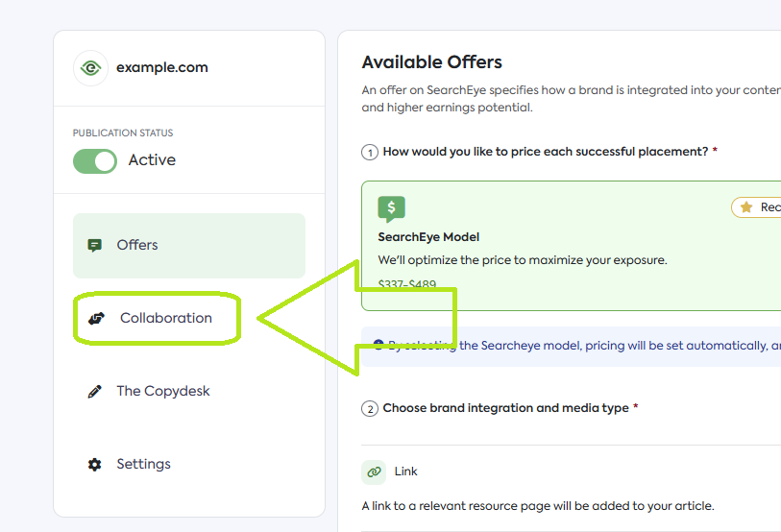Click the green chain Link icon
781x532 pixels.
click(x=374, y=472)
